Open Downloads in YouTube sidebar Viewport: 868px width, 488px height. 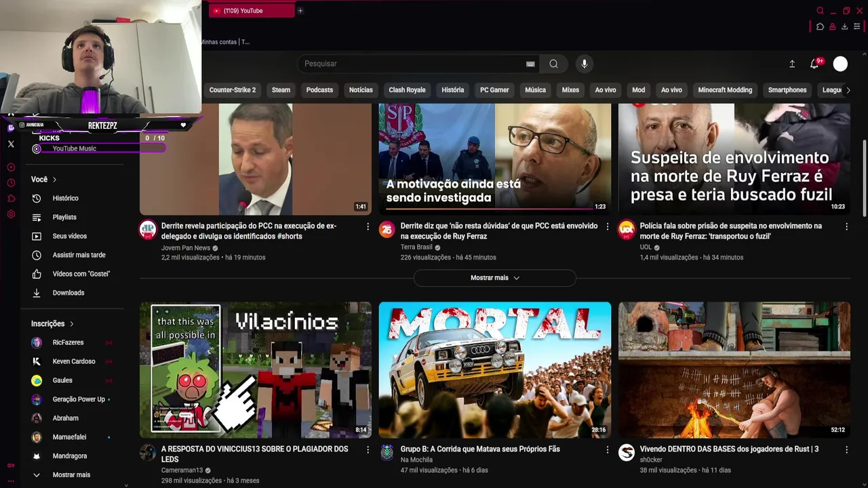[68, 293]
